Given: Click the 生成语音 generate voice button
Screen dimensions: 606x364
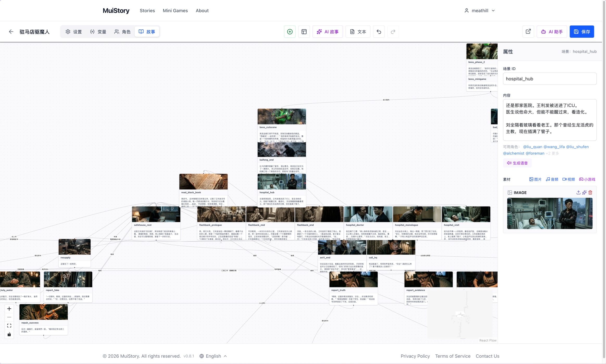Looking at the screenshot, I should pos(517,163).
